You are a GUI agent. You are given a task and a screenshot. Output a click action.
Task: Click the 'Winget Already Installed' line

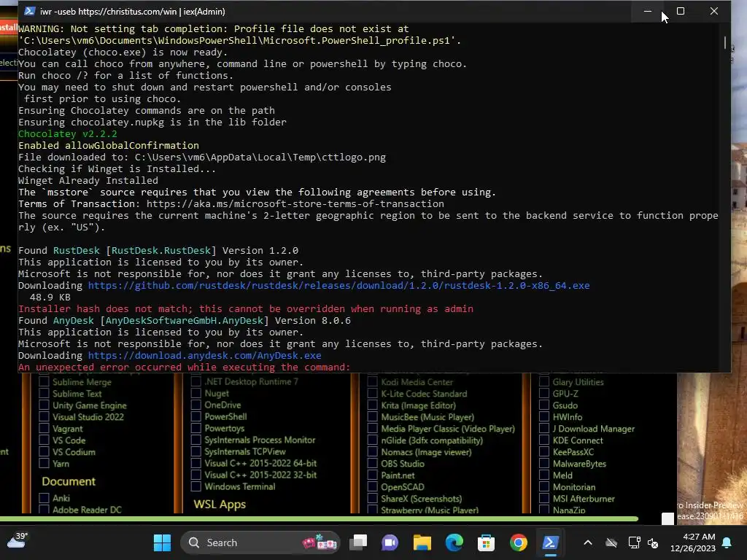[88, 181]
